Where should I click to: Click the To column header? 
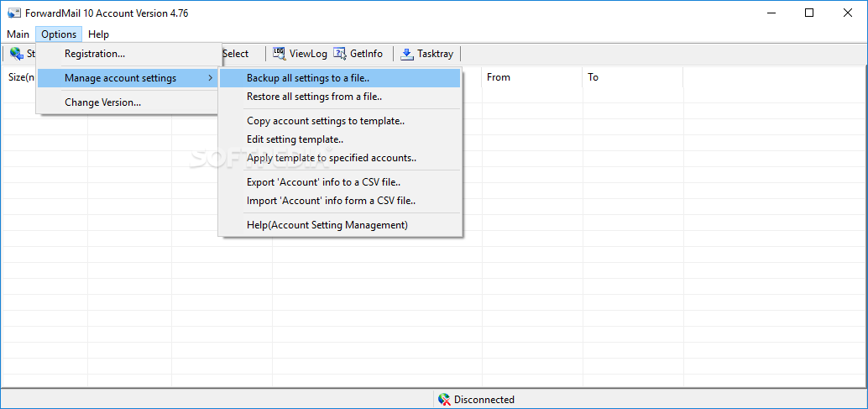[633, 77]
